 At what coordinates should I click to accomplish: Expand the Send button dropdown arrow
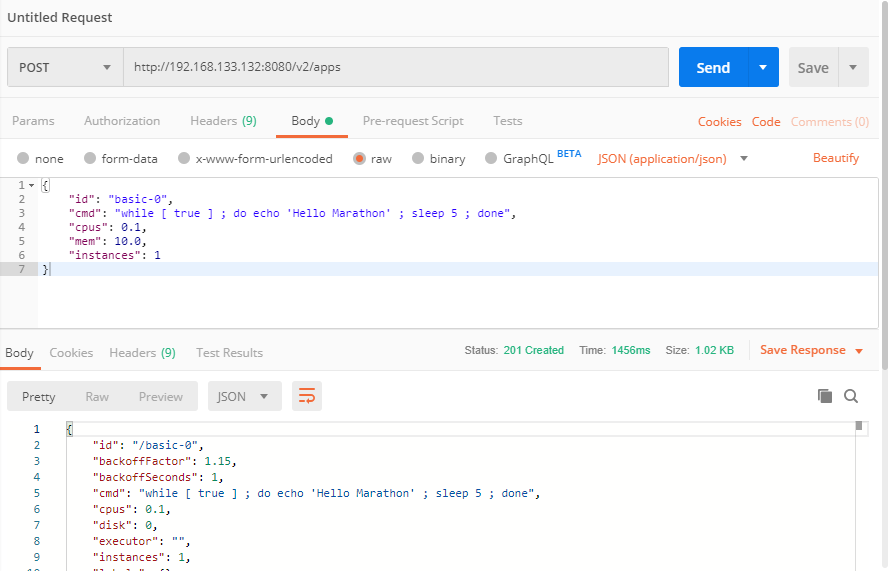pos(762,67)
